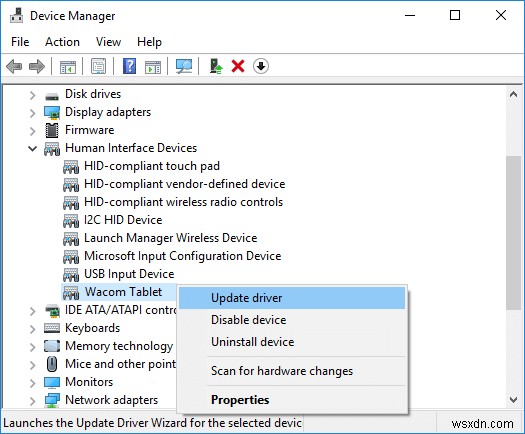
Task: Expand the Firmware node
Action: coord(32,131)
